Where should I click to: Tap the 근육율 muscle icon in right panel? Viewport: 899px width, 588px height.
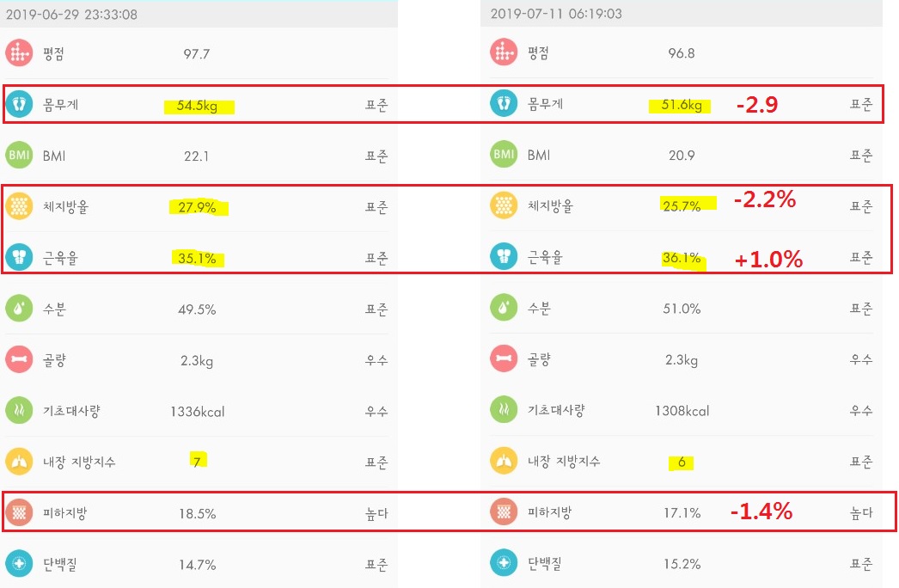(504, 256)
